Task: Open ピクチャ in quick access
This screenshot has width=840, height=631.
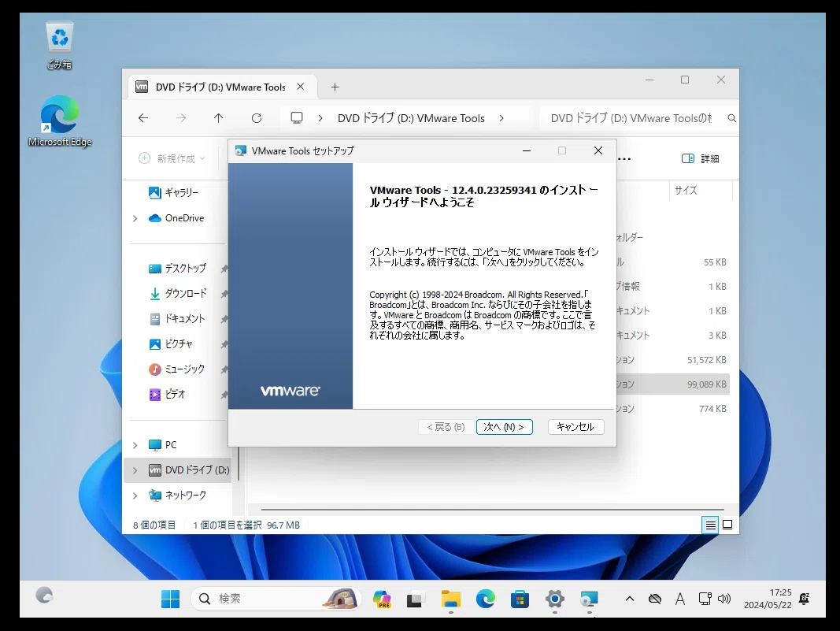Action: point(171,343)
